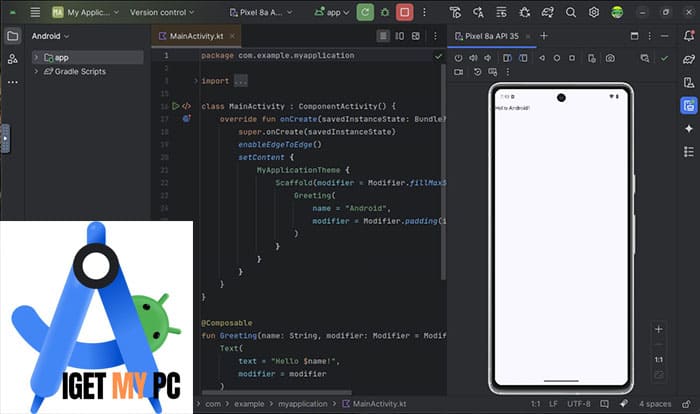Click the red Stop button
Viewport: 700px width, 414px height.
tap(405, 12)
